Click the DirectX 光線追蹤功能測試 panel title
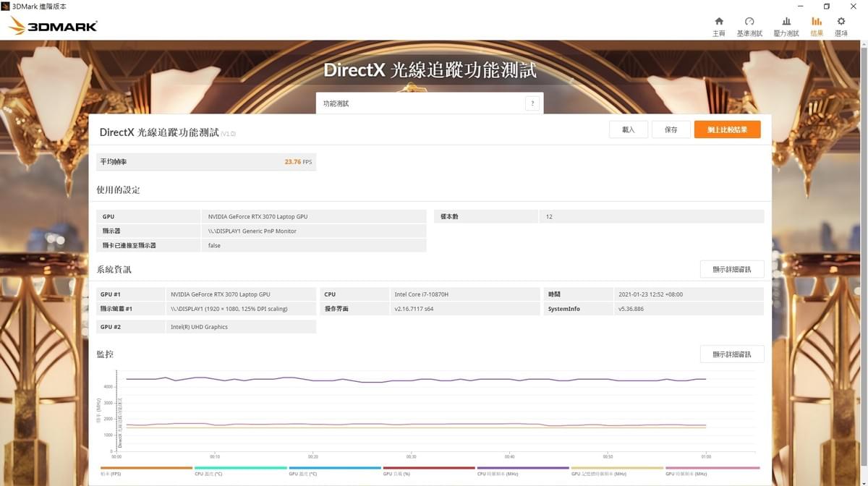 [159, 132]
